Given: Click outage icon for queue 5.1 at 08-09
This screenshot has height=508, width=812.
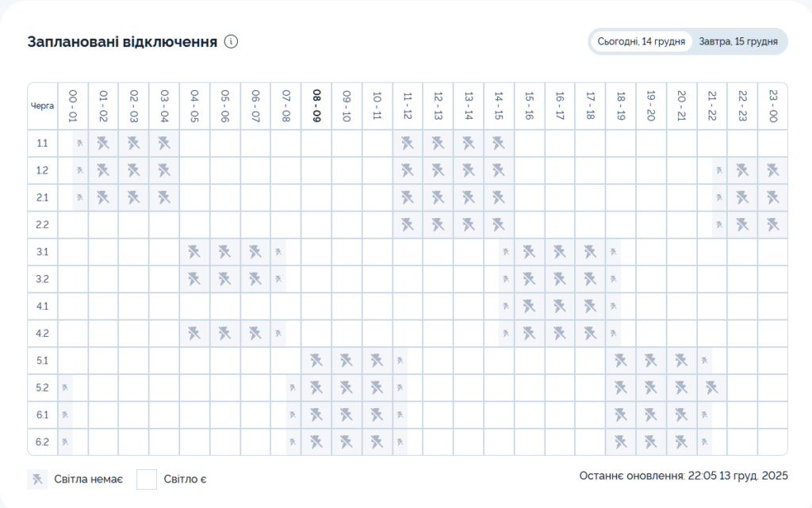Looking at the screenshot, I should [316, 361].
